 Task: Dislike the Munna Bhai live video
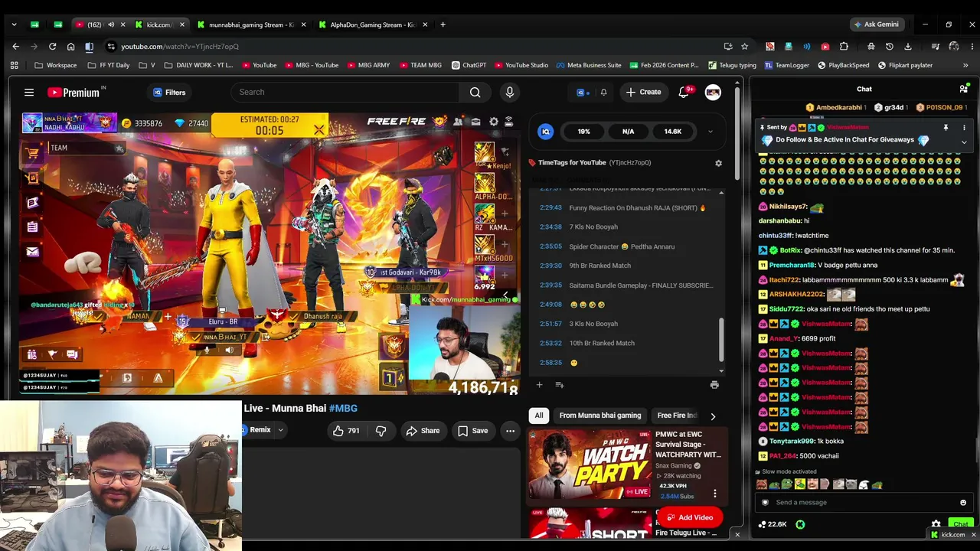[x=381, y=431]
